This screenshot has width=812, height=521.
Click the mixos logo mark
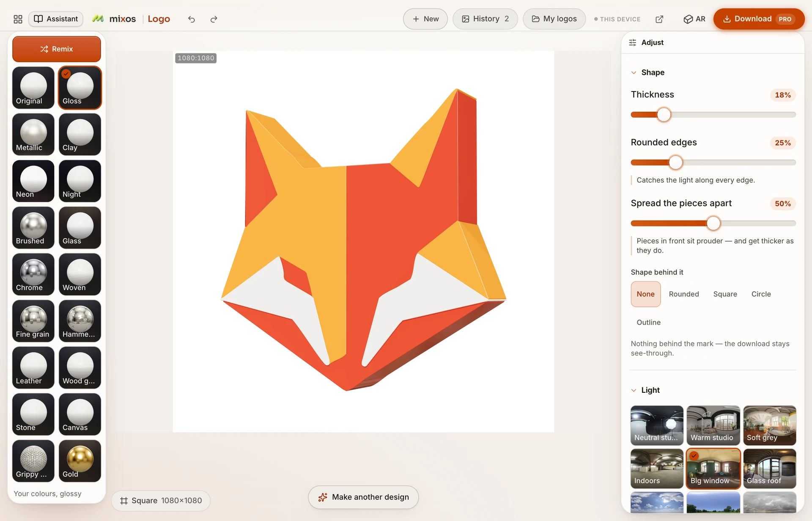98,19
